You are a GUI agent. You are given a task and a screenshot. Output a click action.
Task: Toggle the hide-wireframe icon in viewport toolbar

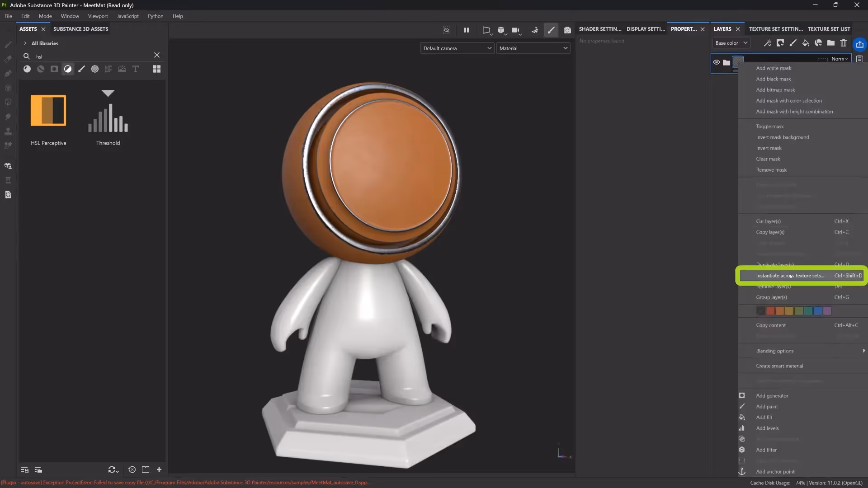447,30
